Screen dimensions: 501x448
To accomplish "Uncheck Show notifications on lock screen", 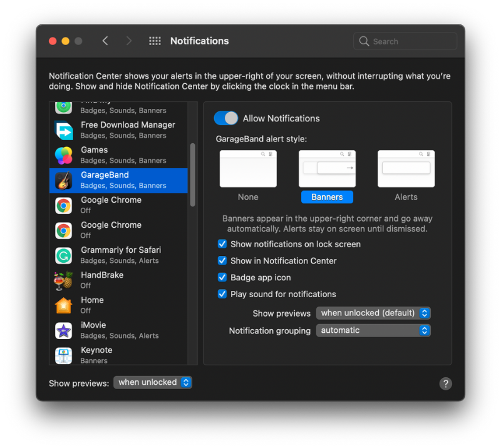I will coord(222,245).
